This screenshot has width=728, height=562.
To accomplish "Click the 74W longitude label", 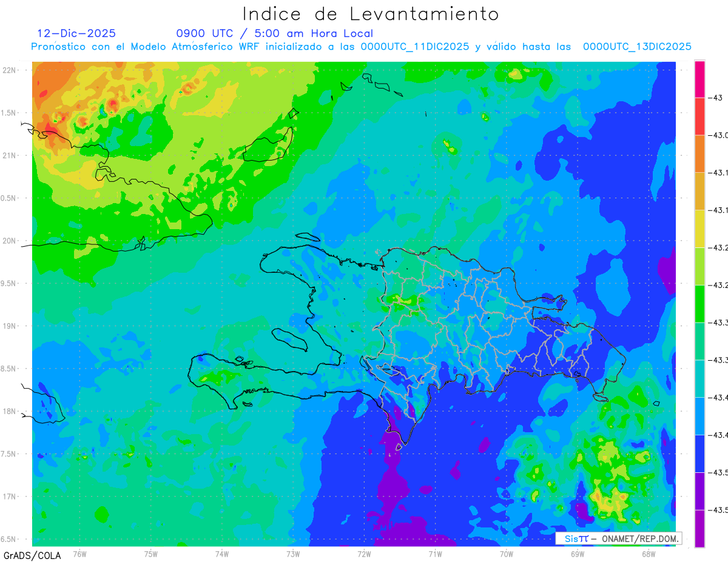I will (222, 554).
